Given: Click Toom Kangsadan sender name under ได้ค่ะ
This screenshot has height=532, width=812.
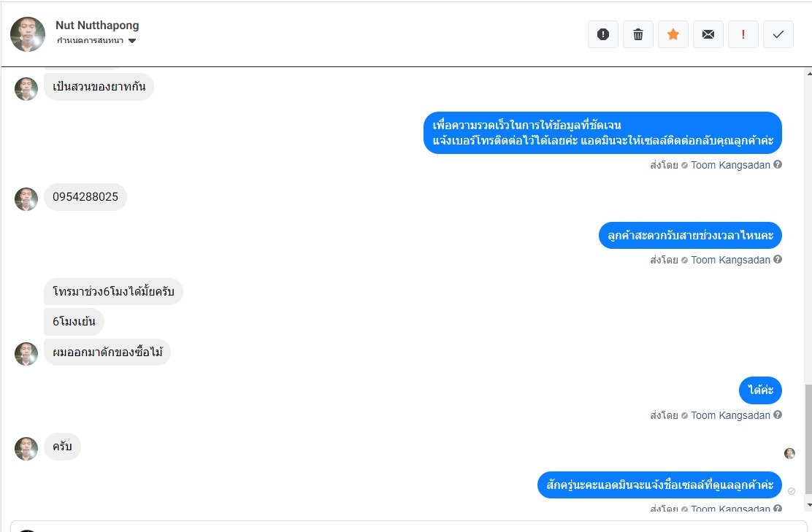Looking at the screenshot, I should tap(730, 415).
